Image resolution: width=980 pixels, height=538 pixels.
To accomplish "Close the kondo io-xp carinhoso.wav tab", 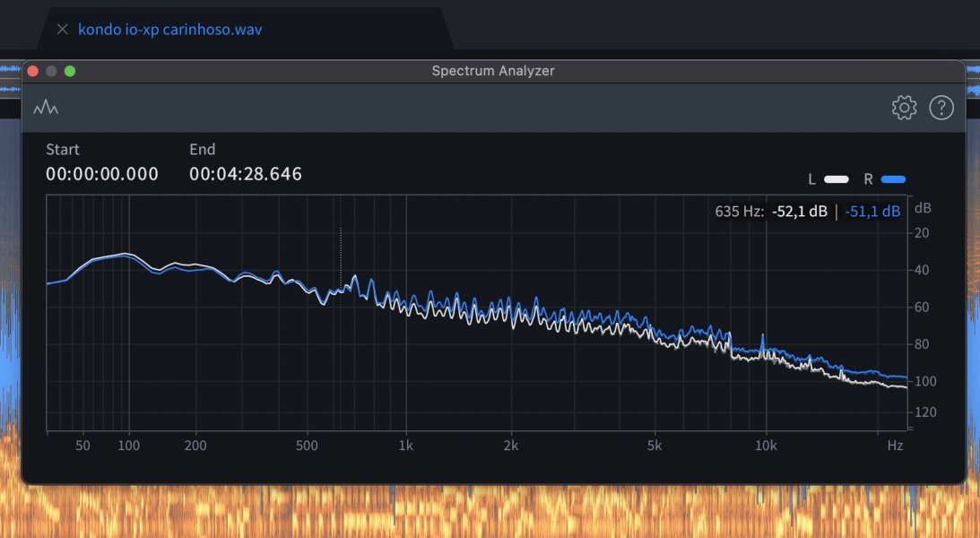I will tap(62, 30).
